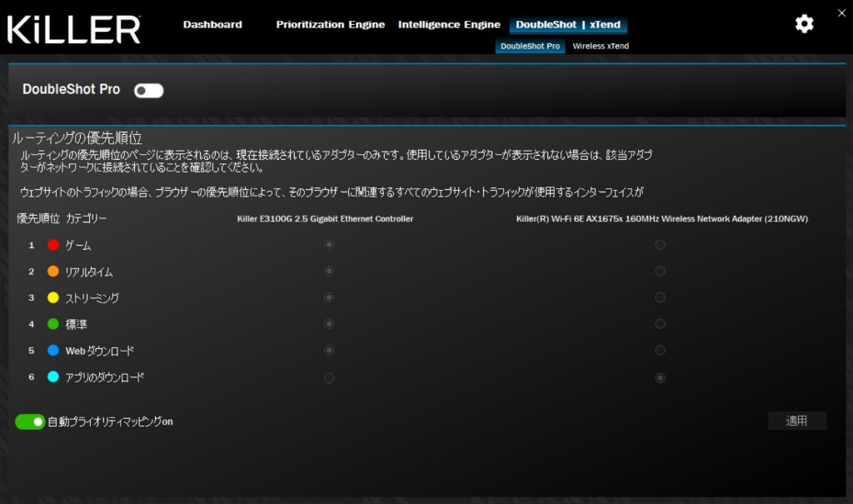
Task: Click the 標準 category label
Action: tap(76, 324)
